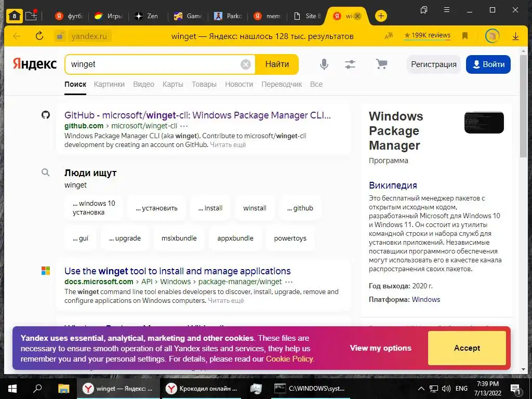Select the msixbundle suggestion chip
Viewport: 532px width, 399px height.
click(179, 238)
